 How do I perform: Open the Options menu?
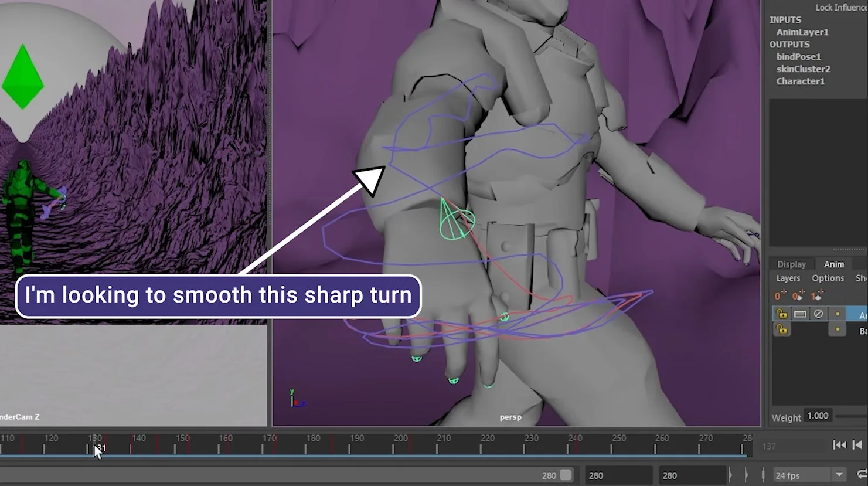point(828,278)
